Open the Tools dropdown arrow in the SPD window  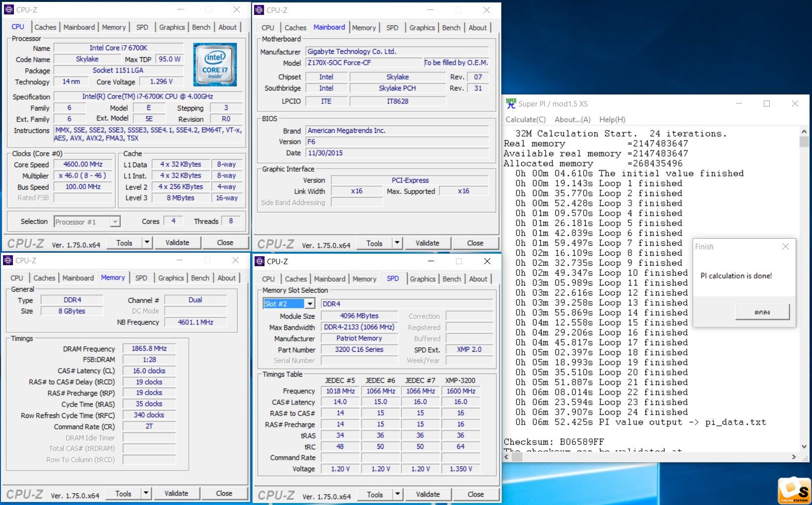pyautogui.click(x=397, y=494)
